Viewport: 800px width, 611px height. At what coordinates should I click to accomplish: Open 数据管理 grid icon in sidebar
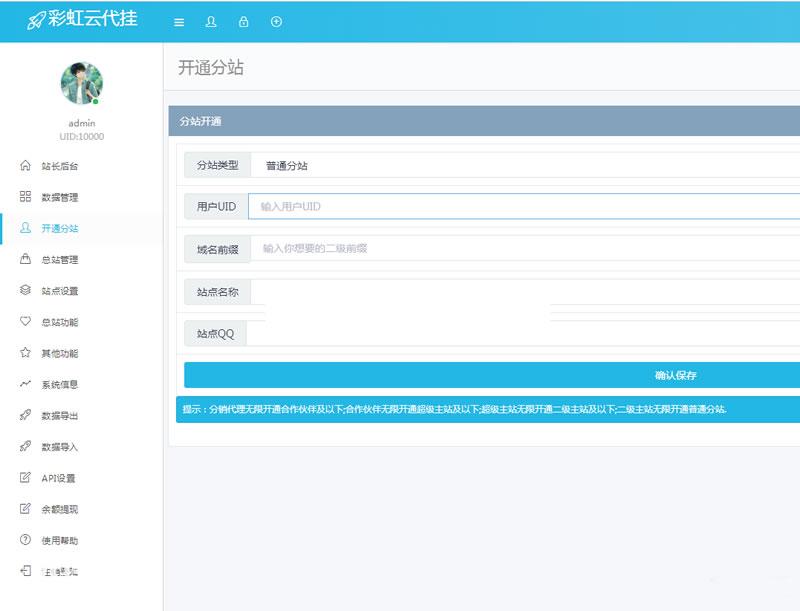point(25,196)
